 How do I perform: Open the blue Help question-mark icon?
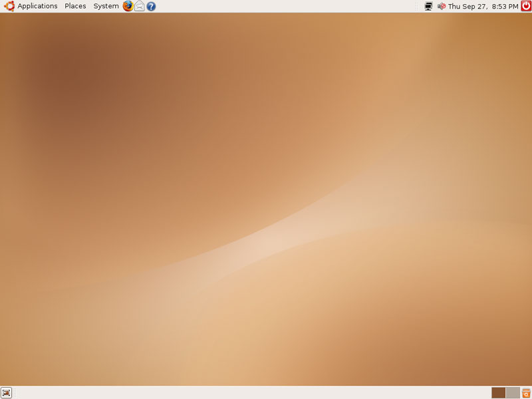click(151, 6)
